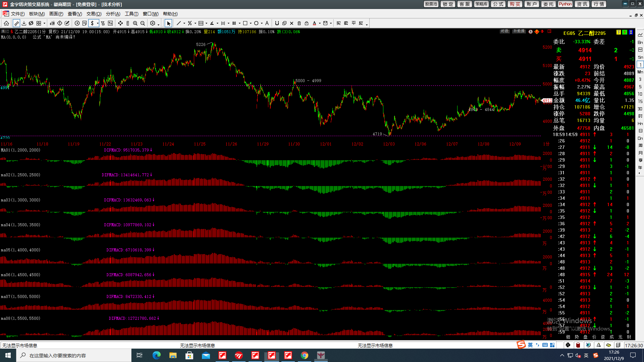Select the text annotation A tool

point(267,23)
